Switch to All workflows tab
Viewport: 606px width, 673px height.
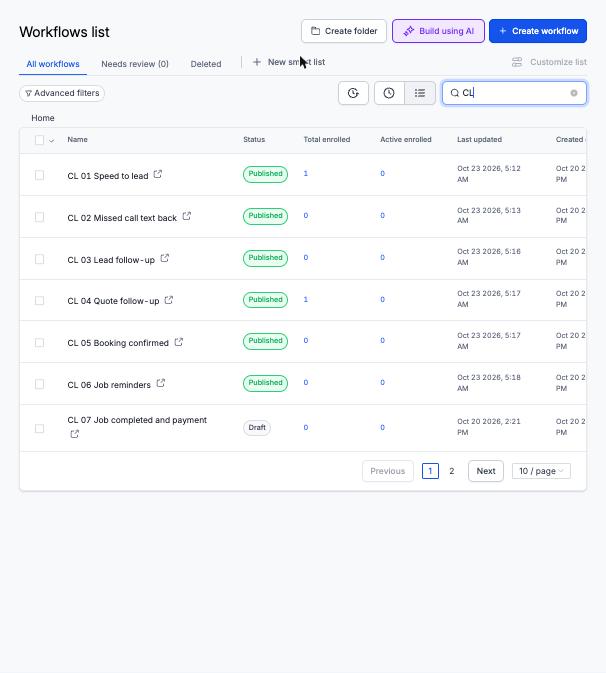pos(53,64)
